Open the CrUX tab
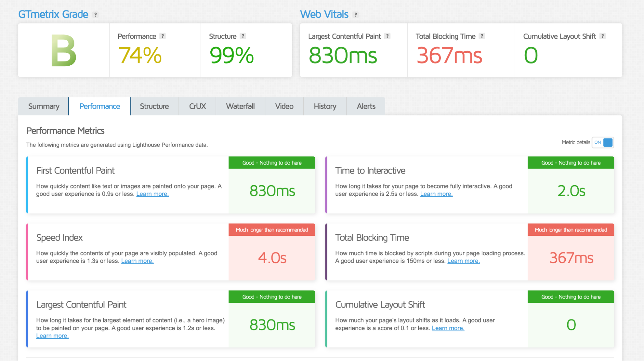This screenshot has width=644, height=361. click(197, 106)
